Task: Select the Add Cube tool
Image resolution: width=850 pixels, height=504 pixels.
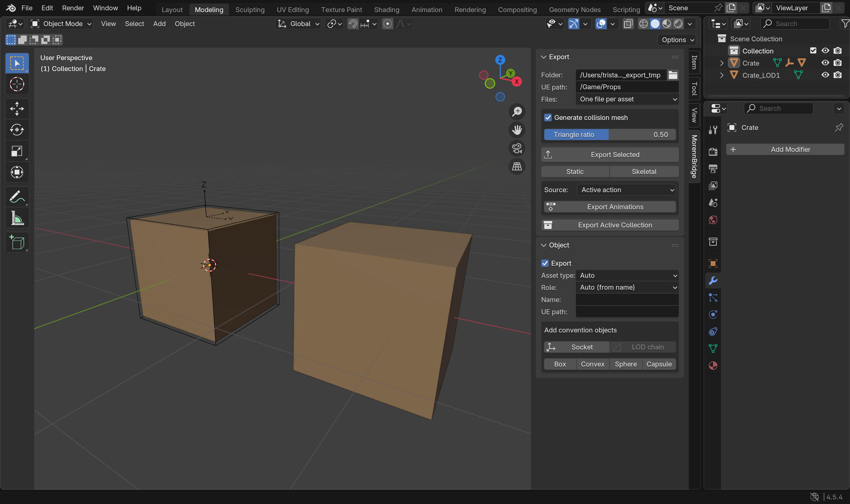Action: click(17, 243)
